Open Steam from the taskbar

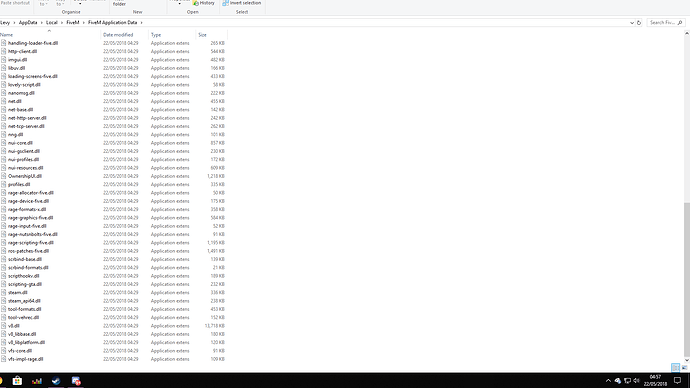[56, 381]
